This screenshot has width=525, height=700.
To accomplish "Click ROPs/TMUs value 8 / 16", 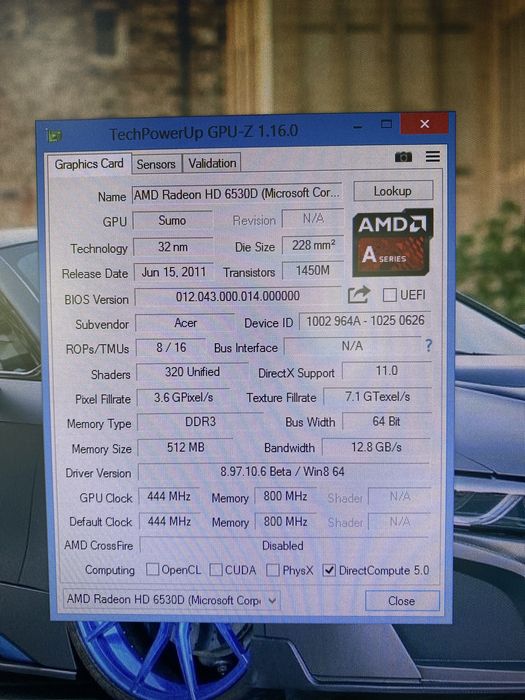I will click(171, 347).
